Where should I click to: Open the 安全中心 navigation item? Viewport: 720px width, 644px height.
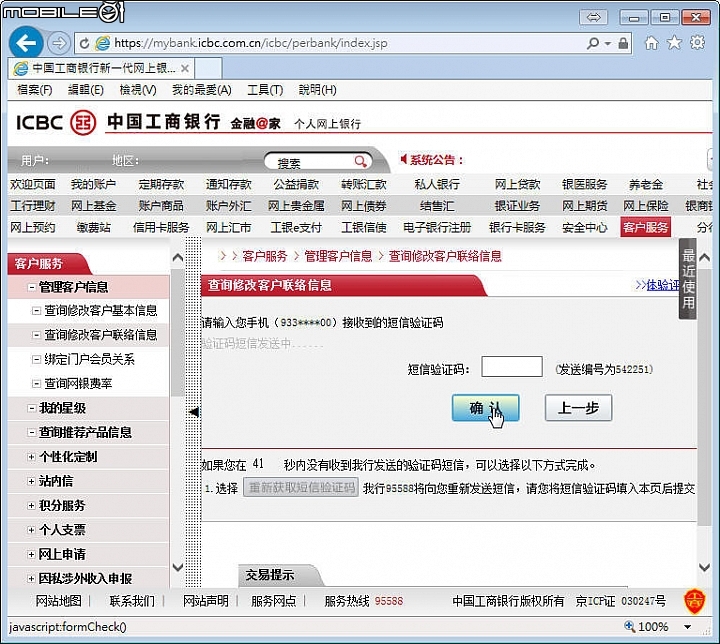coord(585,228)
